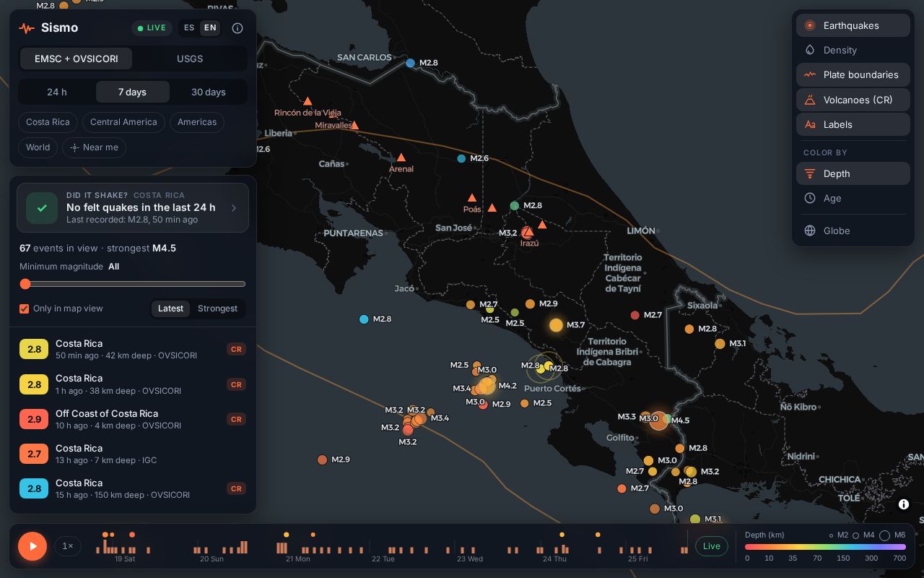Open the M2.9 Off Coast of Costa Rica event
This screenshot has height=578, width=924.
pos(133,419)
